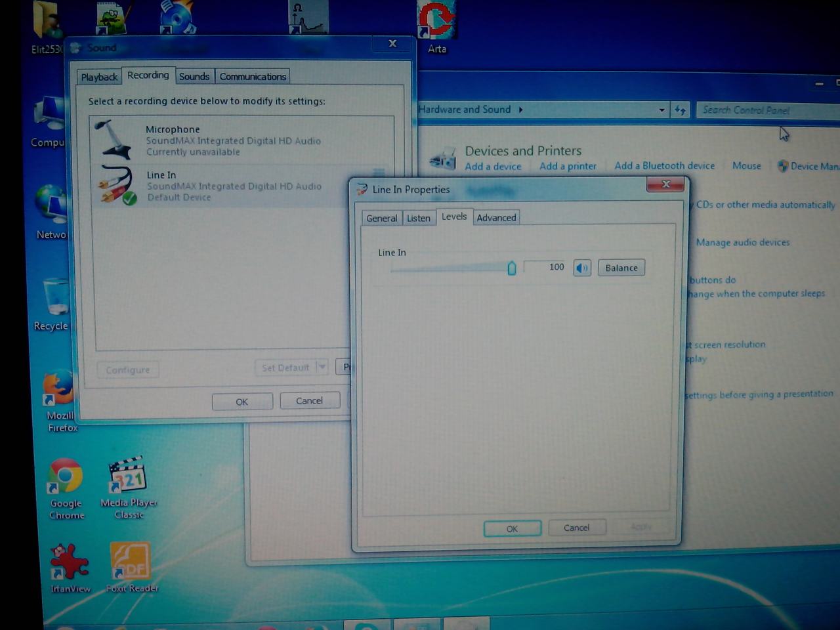Select the Levels tab
Screen dimensions: 840x630
click(x=454, y=217)
